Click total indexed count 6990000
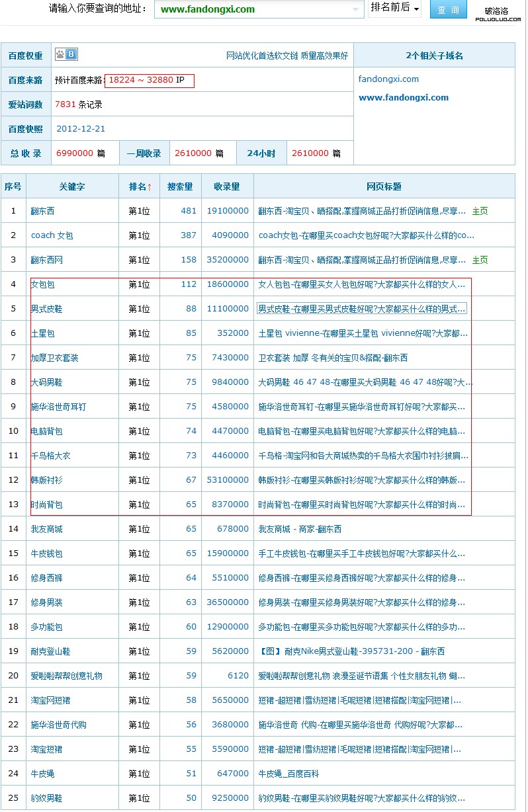This screenshot has width=528, height=812. tap(74, 153)
